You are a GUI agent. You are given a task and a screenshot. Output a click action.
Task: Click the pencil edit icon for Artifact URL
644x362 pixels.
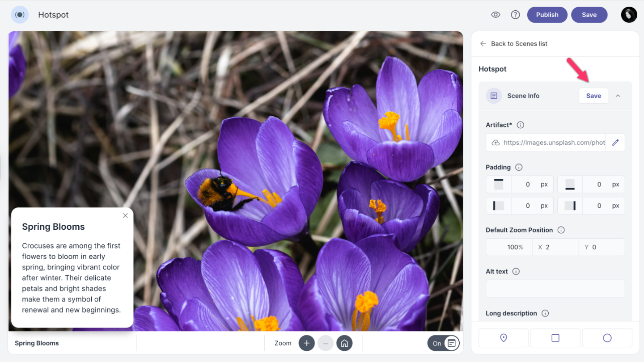click(x=615, y=143)
